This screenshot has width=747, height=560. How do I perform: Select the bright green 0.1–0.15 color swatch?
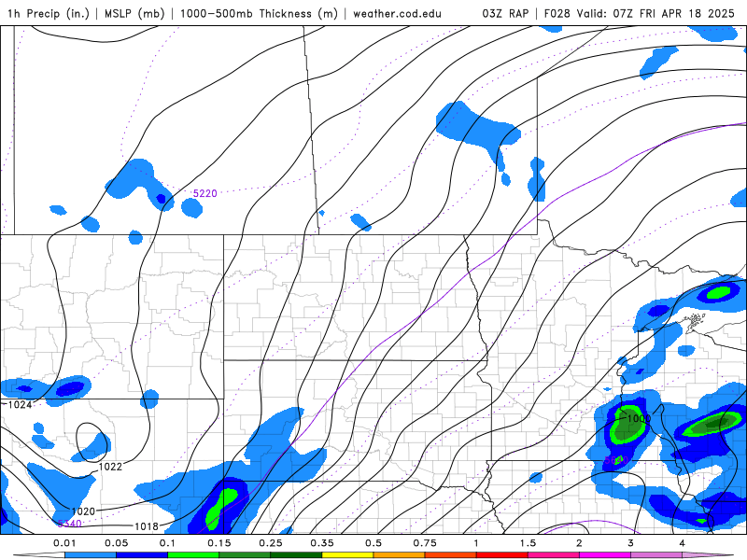click(193, 555)
